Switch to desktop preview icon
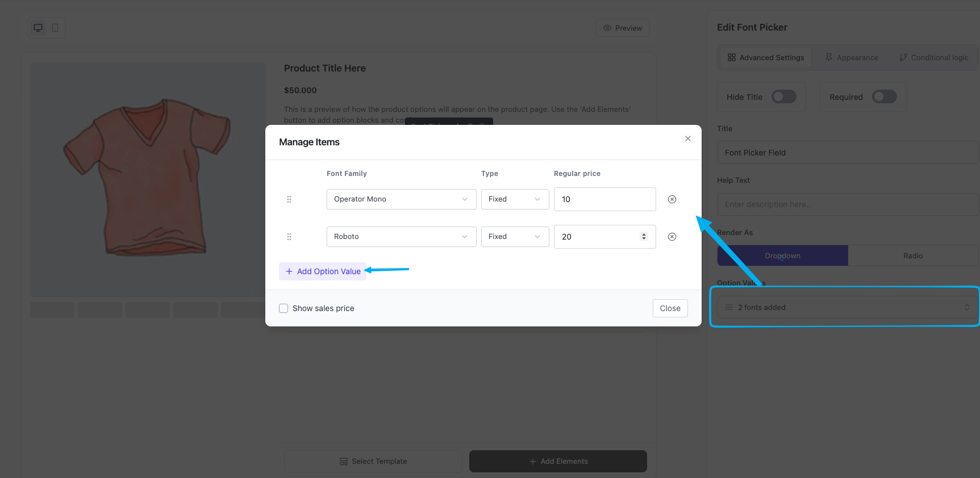Image resolution: width=980 pixels, height=478 pixels. pos(38,28)
